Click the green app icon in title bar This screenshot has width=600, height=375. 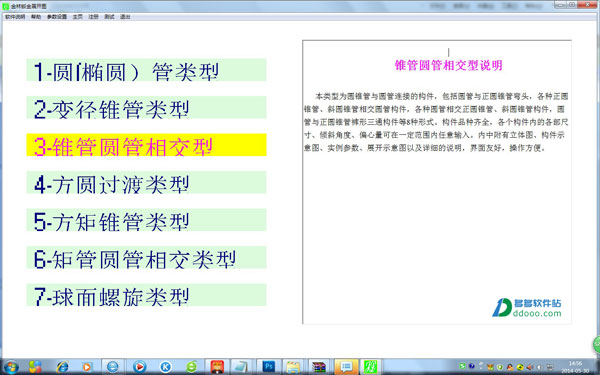point(5,6)
